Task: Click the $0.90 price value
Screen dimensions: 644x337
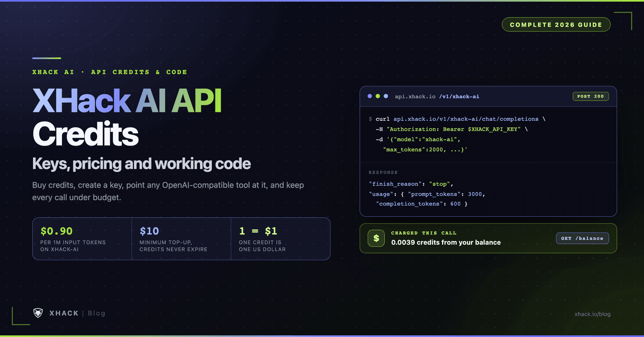Action: point(57,231)
